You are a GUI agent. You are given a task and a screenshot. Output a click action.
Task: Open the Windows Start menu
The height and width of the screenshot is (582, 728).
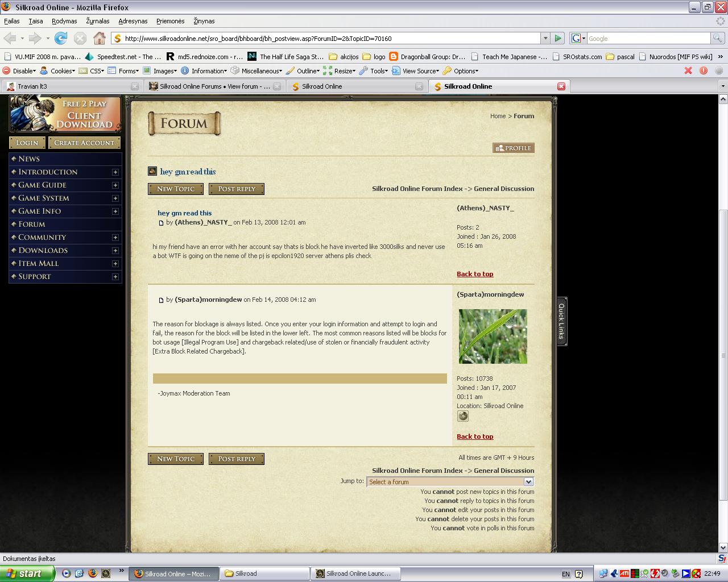pyautogui.click(x=27, y=573)
